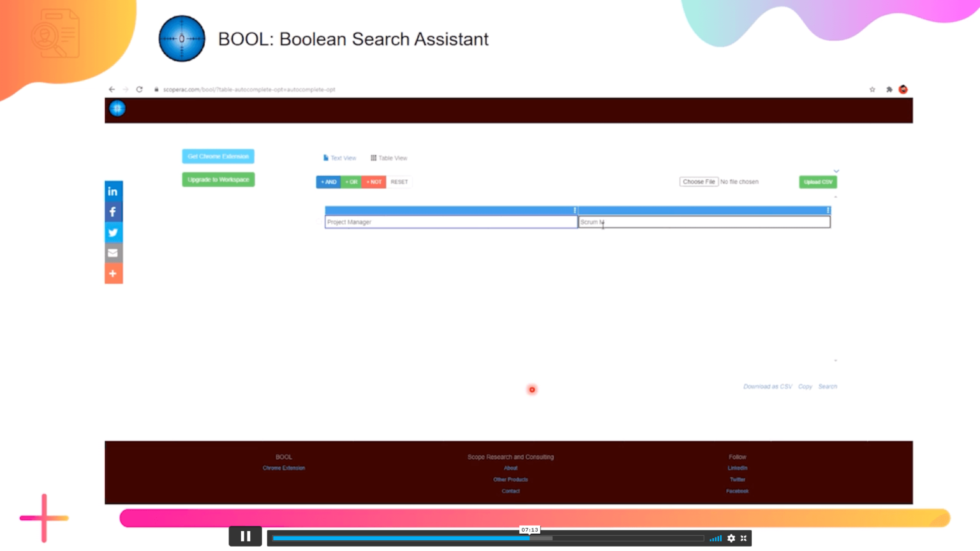The height and width of the screenshot is (551, 980).
Task: Open Other Products footer link
Action: [510, 480]
